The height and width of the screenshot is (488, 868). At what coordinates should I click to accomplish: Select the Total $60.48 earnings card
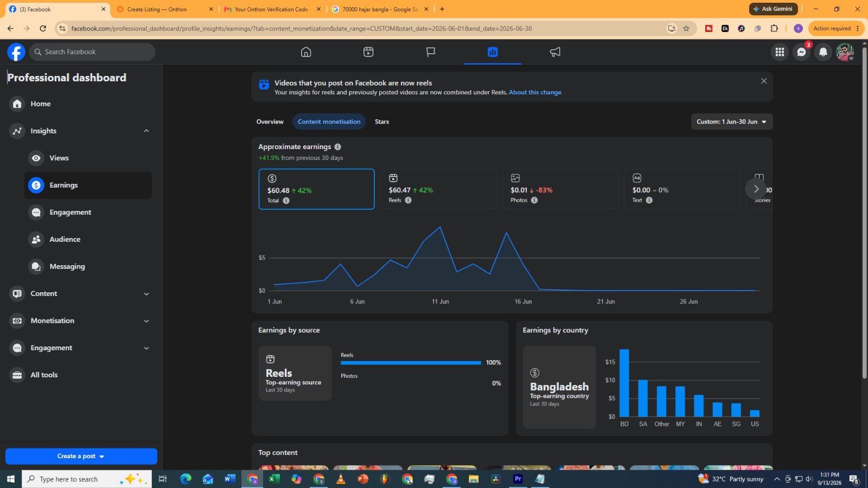[316, 189]
